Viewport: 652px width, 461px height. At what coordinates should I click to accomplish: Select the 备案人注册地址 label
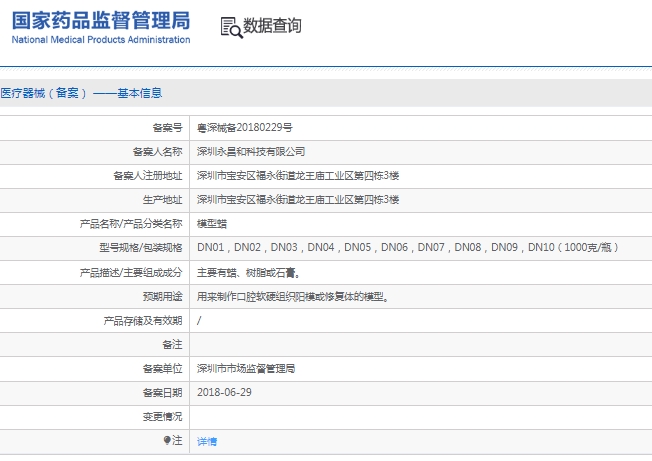pyautogui.click(x=148, y=176)
